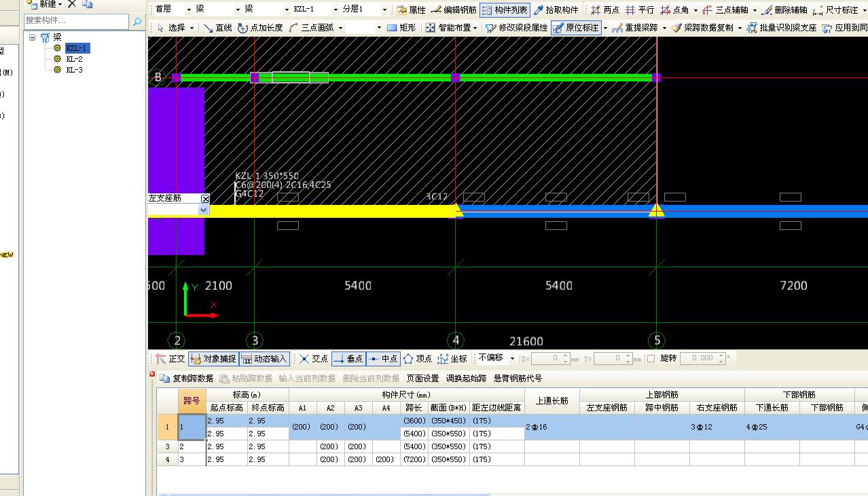The height and width of the screenshot is (496, 868).
Task: Expand the 选择 tool dropdown arrow
Action: 192,28
